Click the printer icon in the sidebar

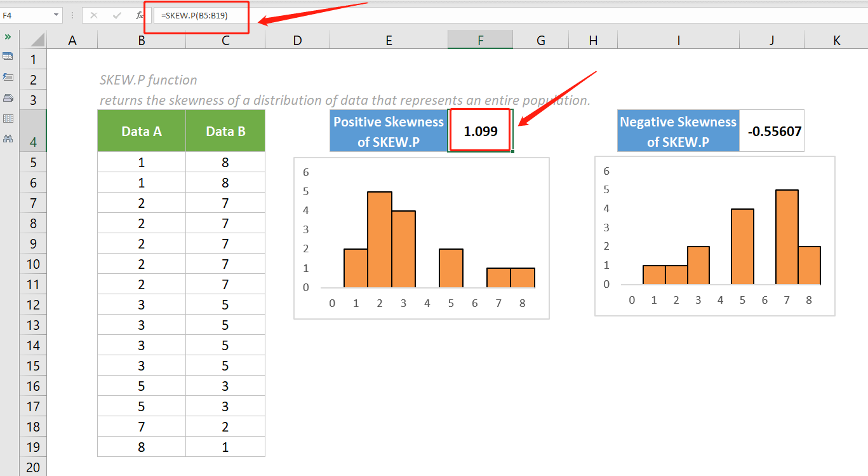pos(8,98)
